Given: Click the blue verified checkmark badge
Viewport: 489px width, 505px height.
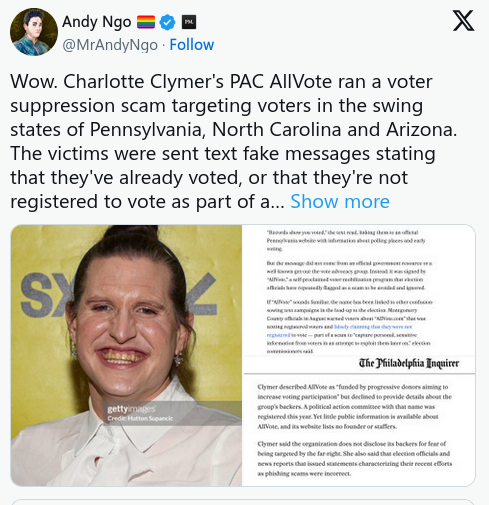Looking at the screenshot, I should (167, 22).
